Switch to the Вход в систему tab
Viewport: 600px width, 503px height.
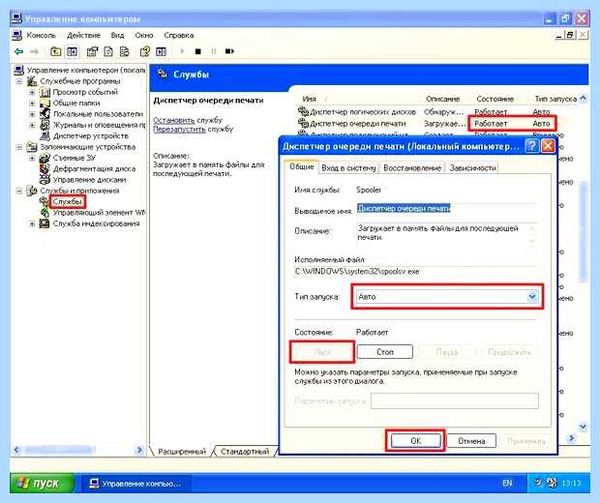[x=349, y=168]
